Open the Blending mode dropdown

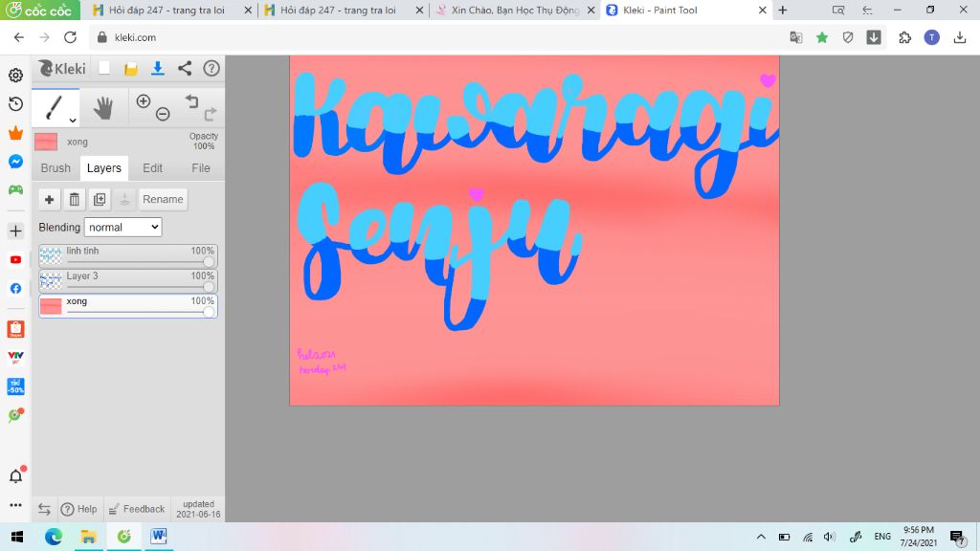click(123, 228)
